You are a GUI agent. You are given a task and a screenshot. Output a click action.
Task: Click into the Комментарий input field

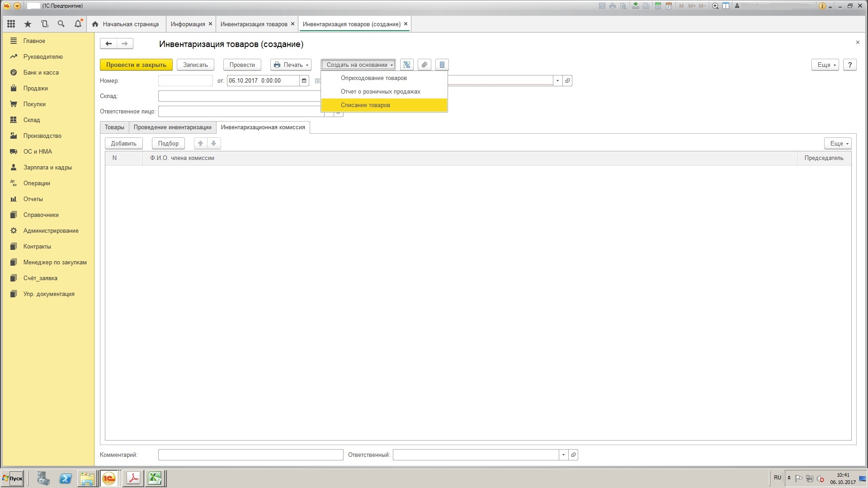[x=251, y=455]
